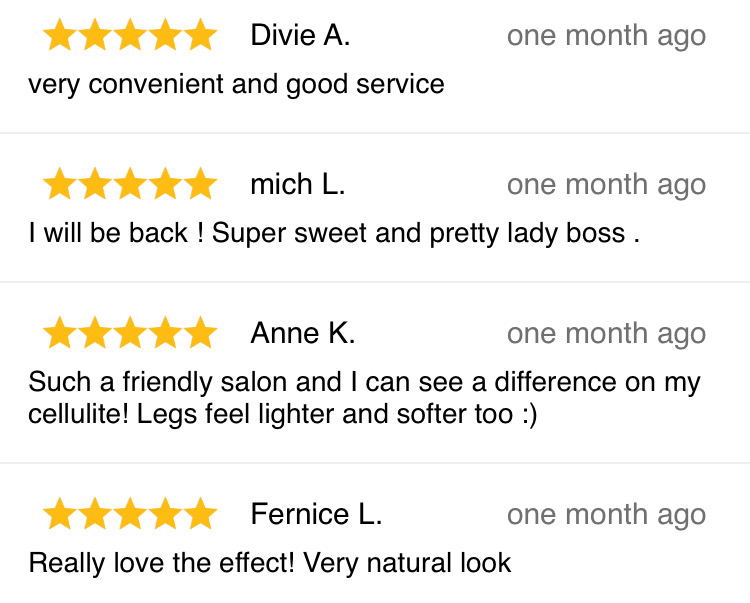Open reviewer name Divie A.

[300, 35]
